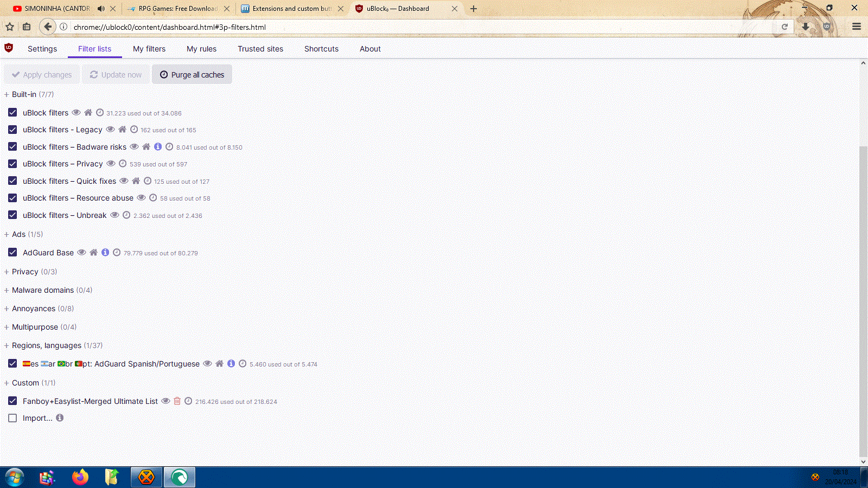This screenshot has height=488, width=868.
Task: Delete Fanboy+Easylist-Merged Ultimate List via trash icon
Action: coord(177,401)
